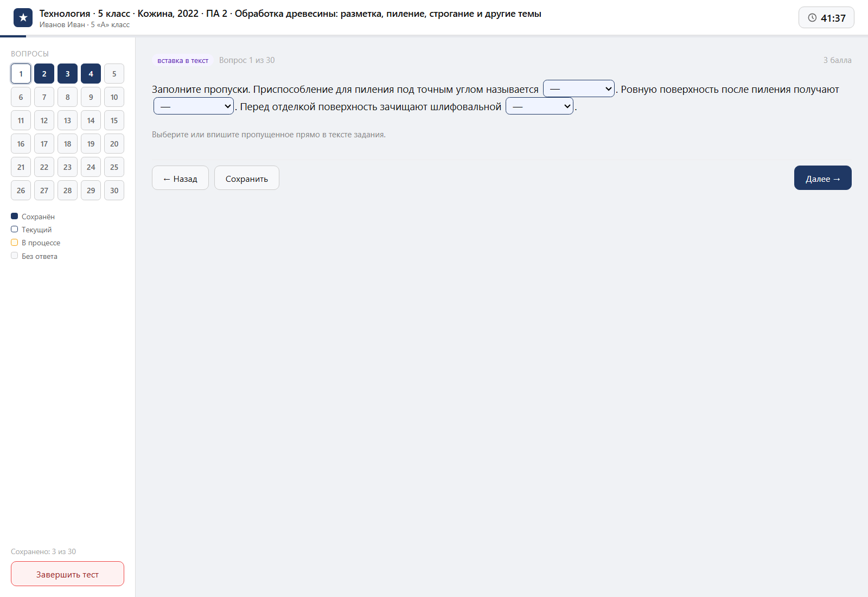Open question 8 in navigator
868x597 pixels.
tap(67, 97)
